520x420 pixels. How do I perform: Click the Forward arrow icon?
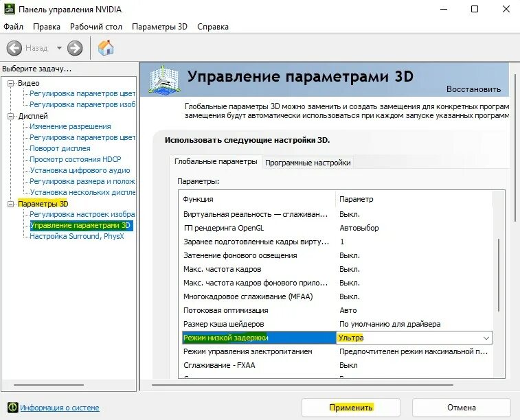(x=75, y=48)
